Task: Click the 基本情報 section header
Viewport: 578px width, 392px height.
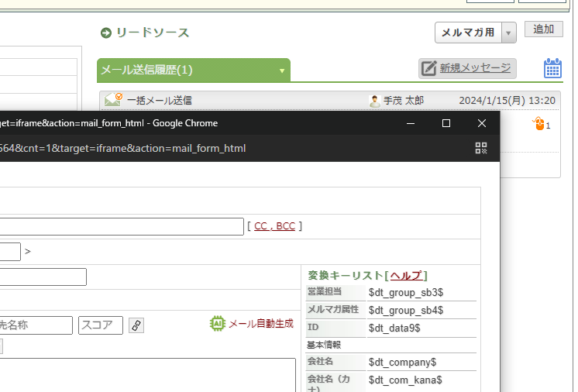Action: [324, 345]
